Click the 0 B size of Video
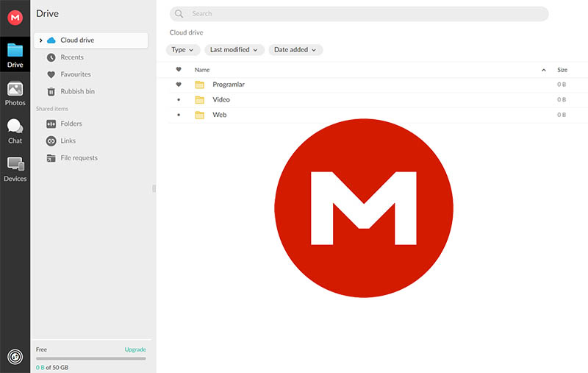588x373 pixels. (x=562, y=99)
